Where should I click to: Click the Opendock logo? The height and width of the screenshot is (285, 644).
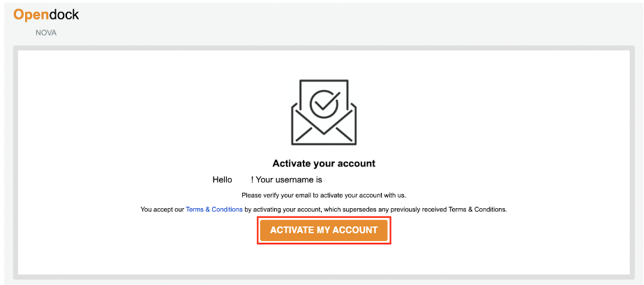coord(46,15)
